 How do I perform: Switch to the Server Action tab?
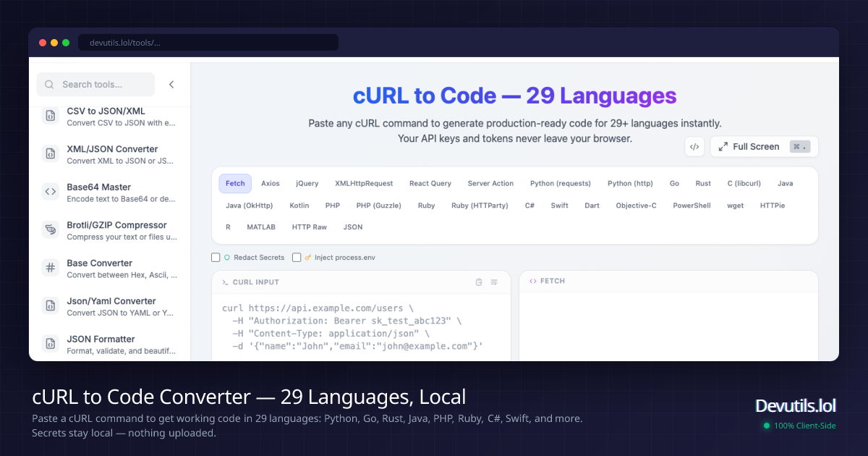point(490,184)
